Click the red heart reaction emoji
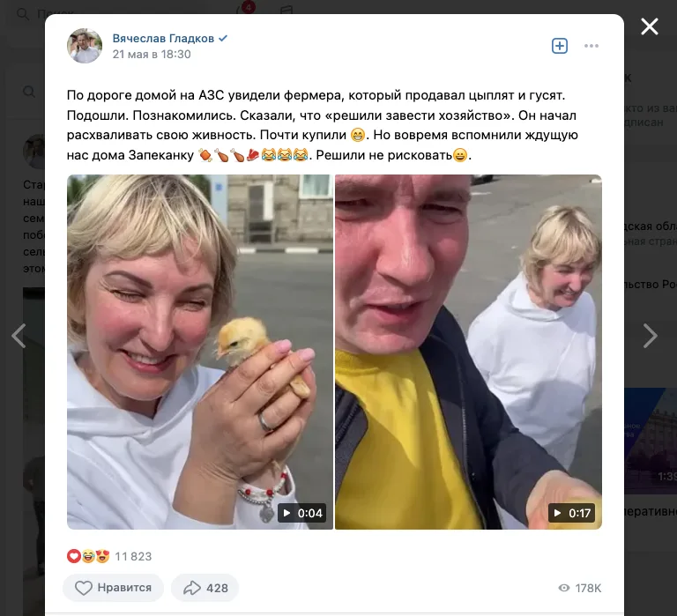The width and height of the screenshot is (677, 616). (x=74, y=556)
